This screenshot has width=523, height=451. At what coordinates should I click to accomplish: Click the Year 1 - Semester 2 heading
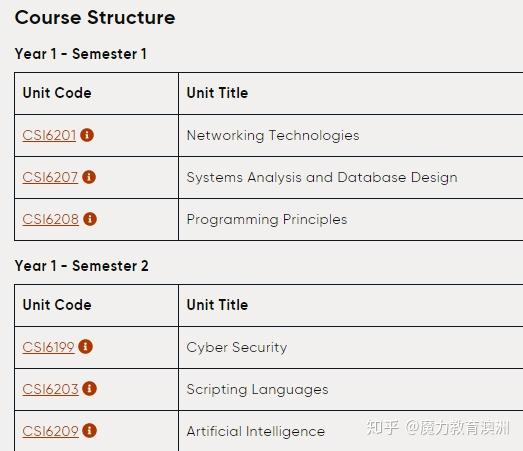[x=82, y=266]
